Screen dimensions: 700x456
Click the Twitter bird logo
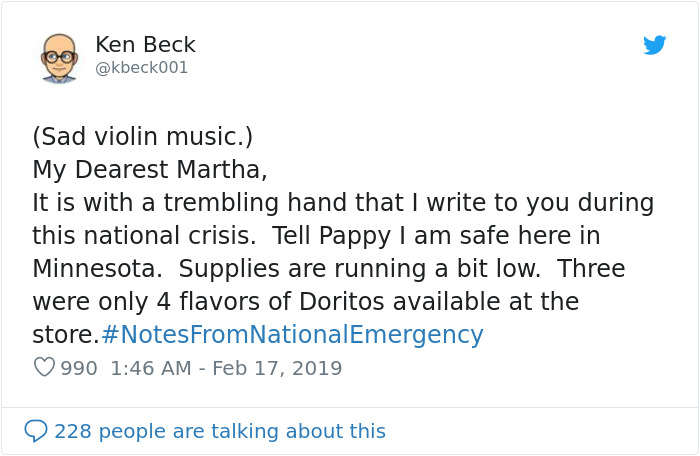654,45
